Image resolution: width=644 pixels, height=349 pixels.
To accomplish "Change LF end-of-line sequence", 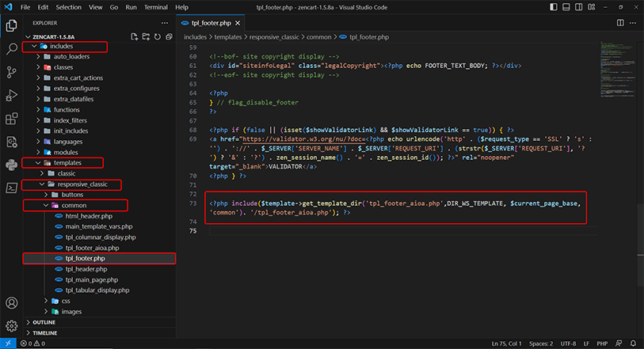I will (586, 343).
